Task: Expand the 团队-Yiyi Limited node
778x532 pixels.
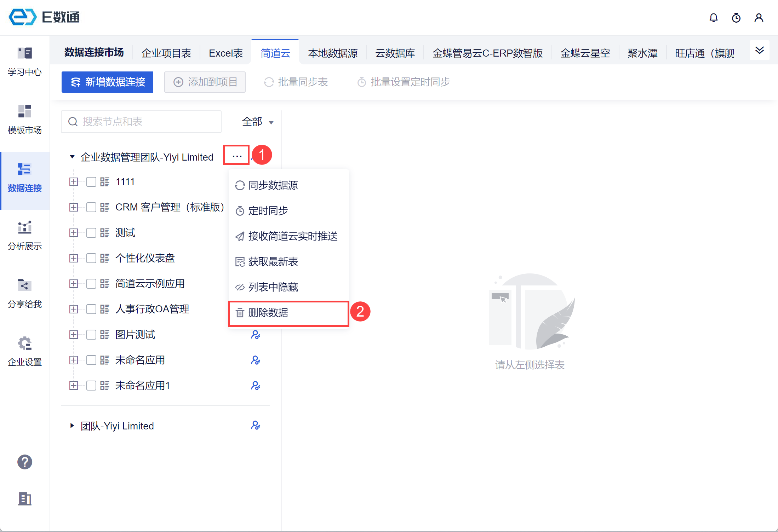Action: pos(72,426)
